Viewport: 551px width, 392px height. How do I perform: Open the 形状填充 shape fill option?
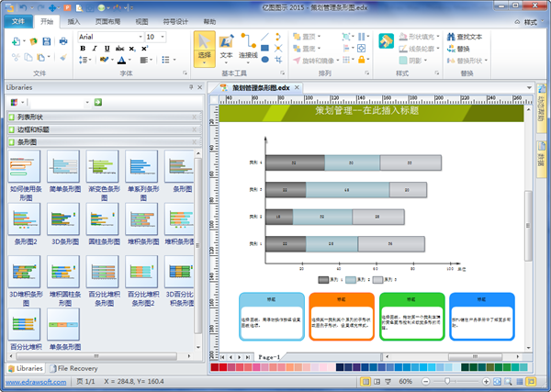(x=414, y=38)
